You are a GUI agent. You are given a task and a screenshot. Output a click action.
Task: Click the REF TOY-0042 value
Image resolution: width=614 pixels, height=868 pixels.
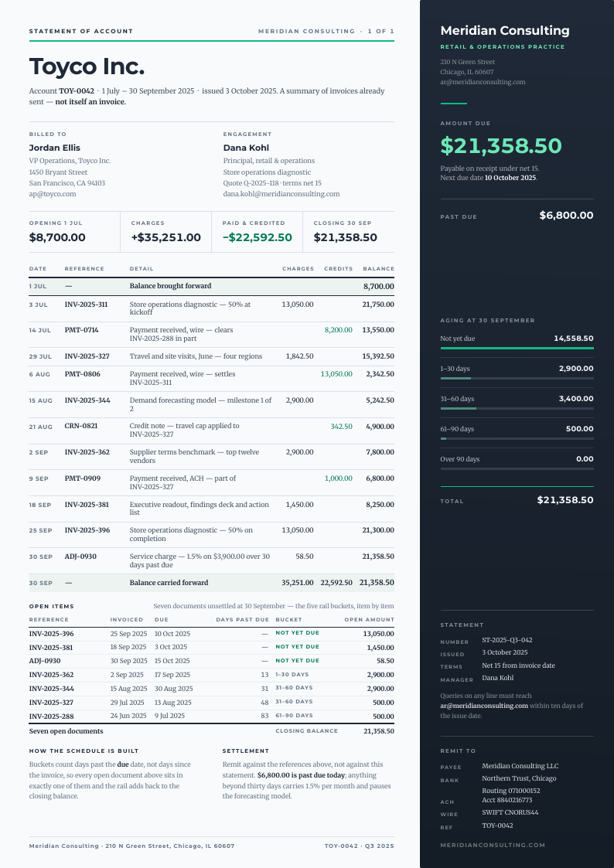pyautogui.click(x=498, y=825)
